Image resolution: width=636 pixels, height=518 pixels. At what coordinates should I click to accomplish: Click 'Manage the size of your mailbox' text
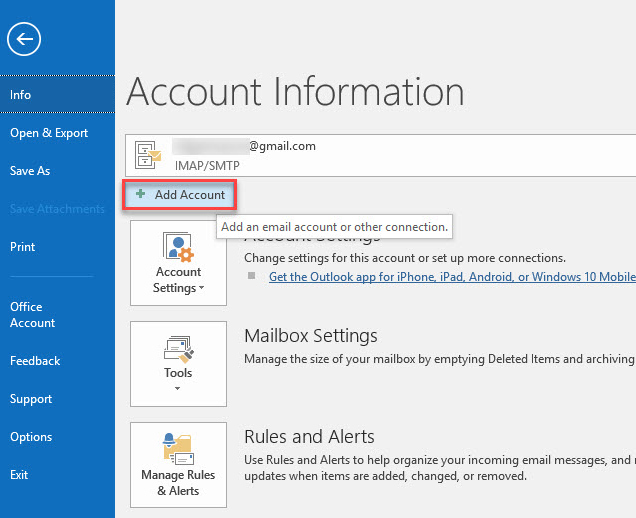pos(440,359)
